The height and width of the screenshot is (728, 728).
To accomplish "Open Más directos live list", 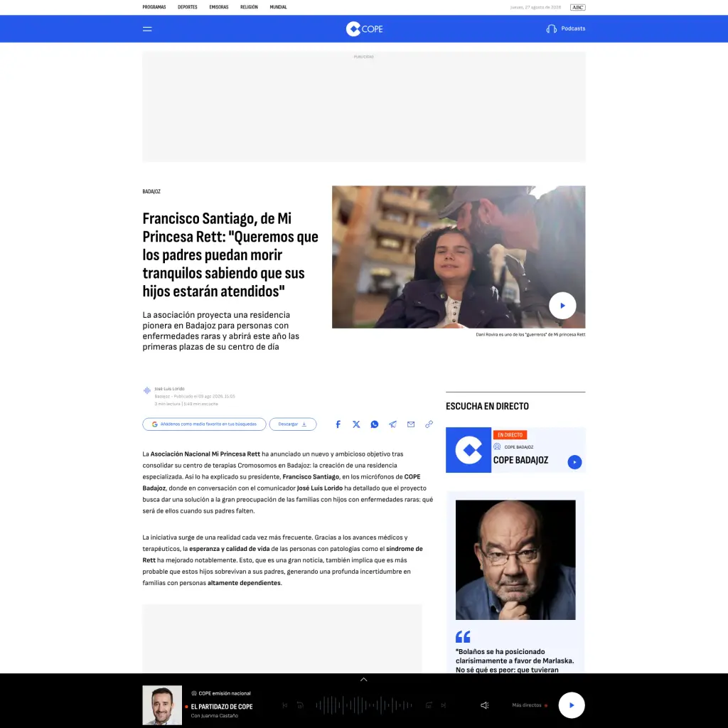I will (529, 705).
